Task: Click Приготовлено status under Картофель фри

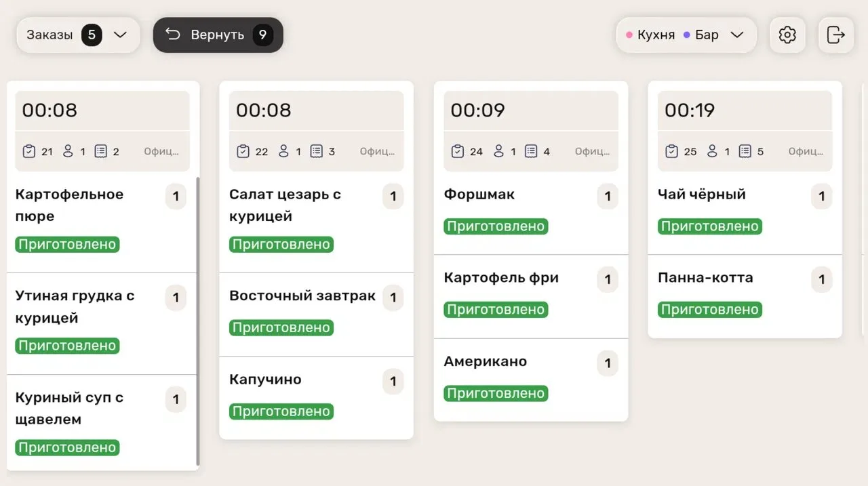Action: pyautogui.click(x=496, y=310)
